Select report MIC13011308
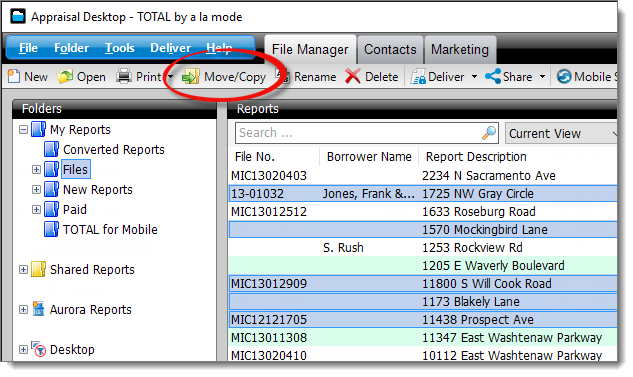 point(269,337)
